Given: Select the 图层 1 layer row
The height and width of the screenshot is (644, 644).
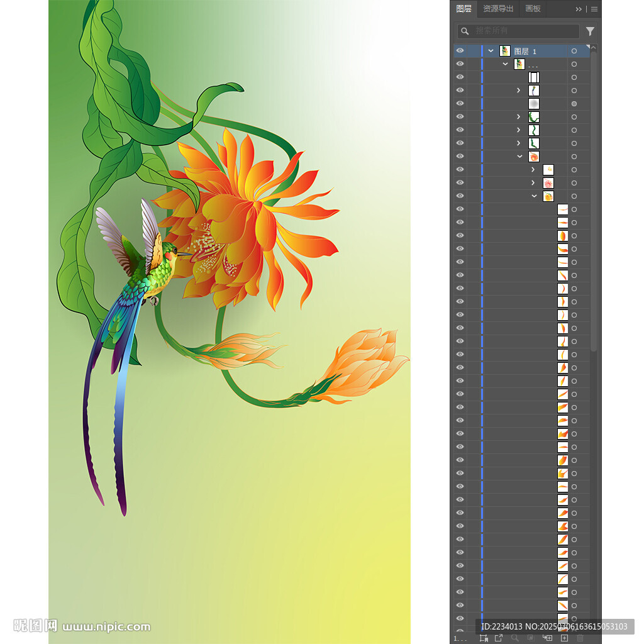Looking at the screenshot, I should 521,51.
